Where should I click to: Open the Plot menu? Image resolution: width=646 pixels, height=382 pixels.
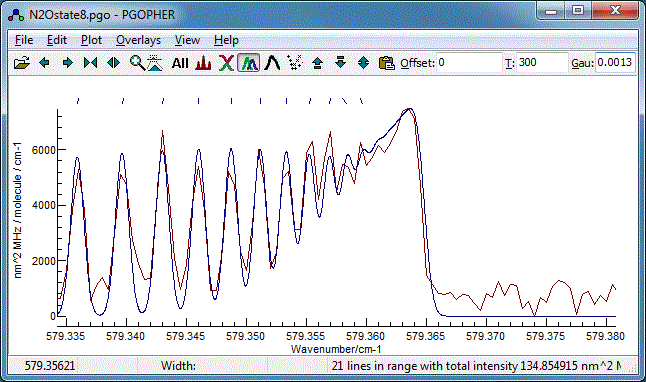91,40
